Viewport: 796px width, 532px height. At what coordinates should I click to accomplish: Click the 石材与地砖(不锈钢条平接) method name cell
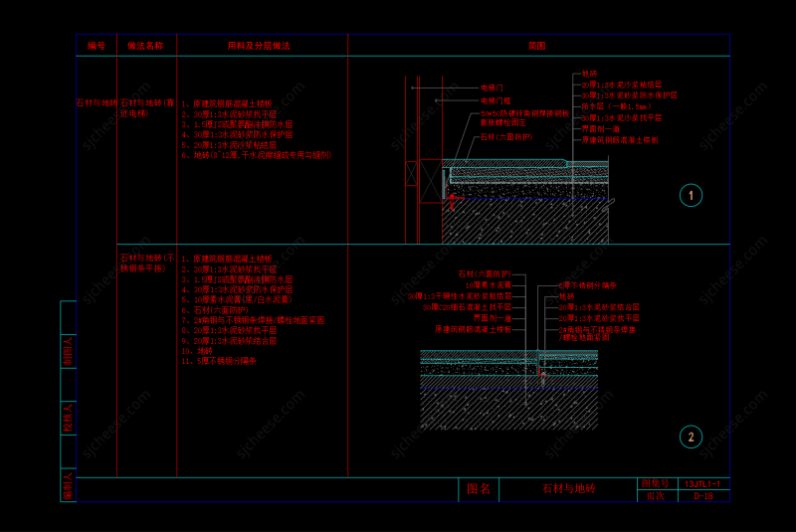146,263
